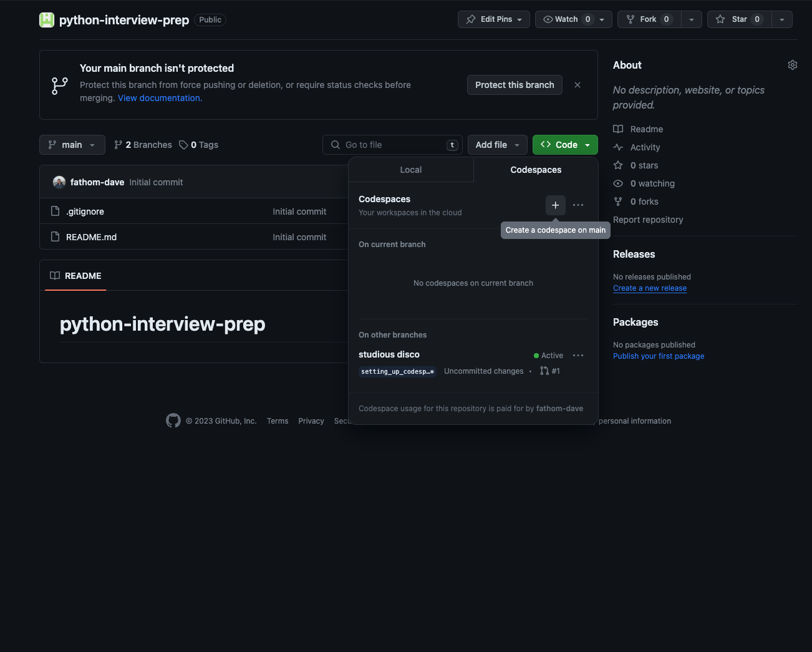Click Create a new release link
This screenshot has height=652, width=812.
(650, 288)
